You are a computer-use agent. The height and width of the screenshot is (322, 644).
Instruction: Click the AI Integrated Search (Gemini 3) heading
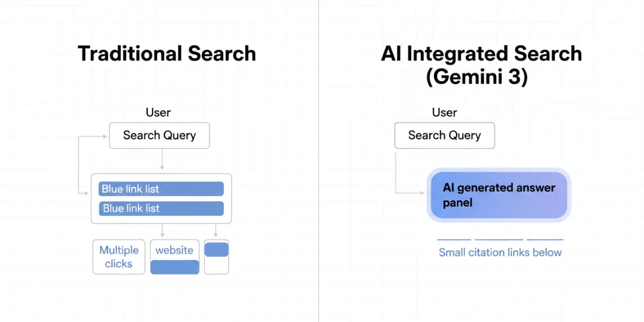point(481,65)
